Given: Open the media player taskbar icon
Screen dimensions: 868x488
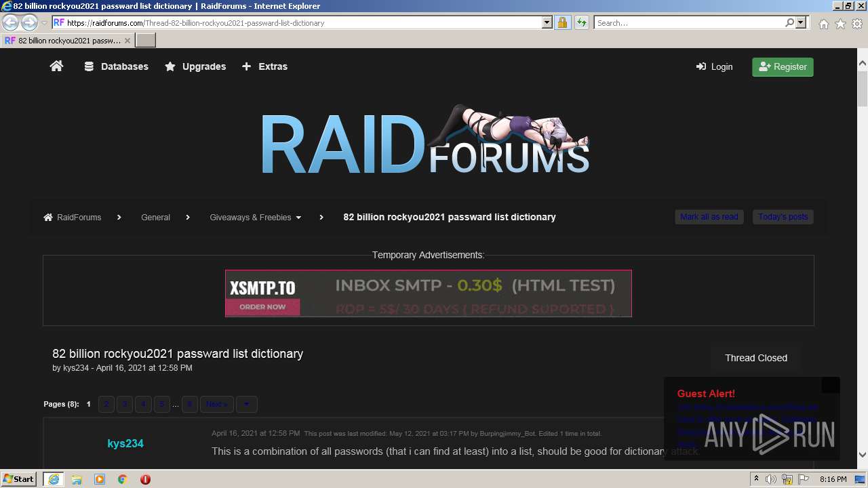Looking at the screenshot, I should click(x=100, y=479).
